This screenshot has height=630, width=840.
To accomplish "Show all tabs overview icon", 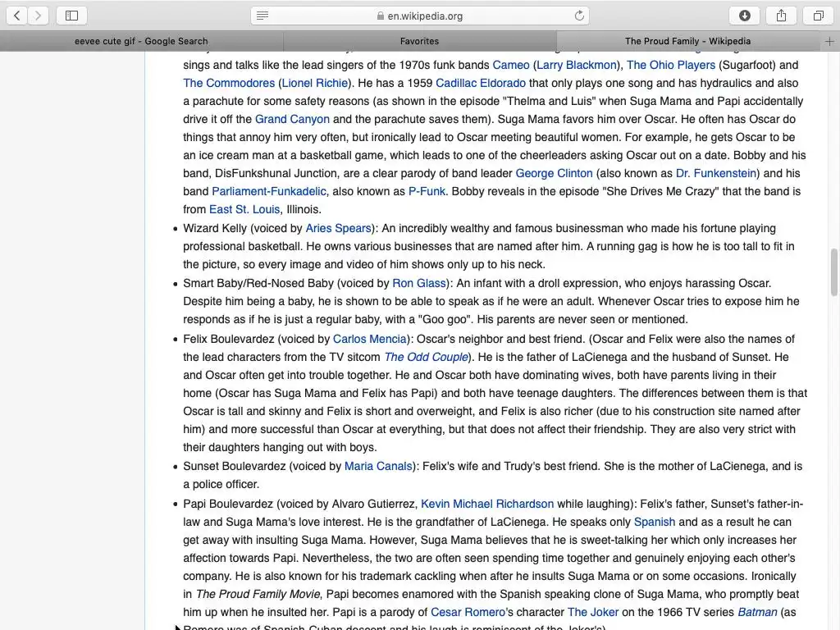I will (818, 16).
